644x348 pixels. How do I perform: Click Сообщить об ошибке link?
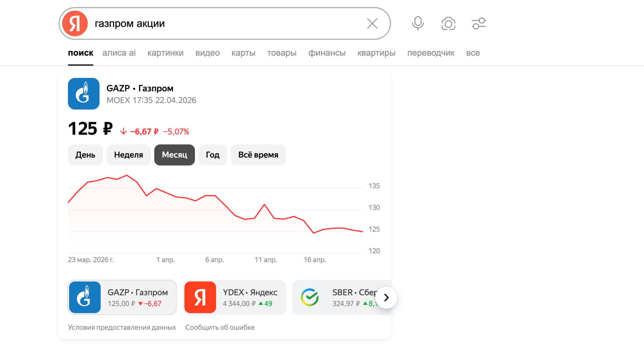click(220, 327)
